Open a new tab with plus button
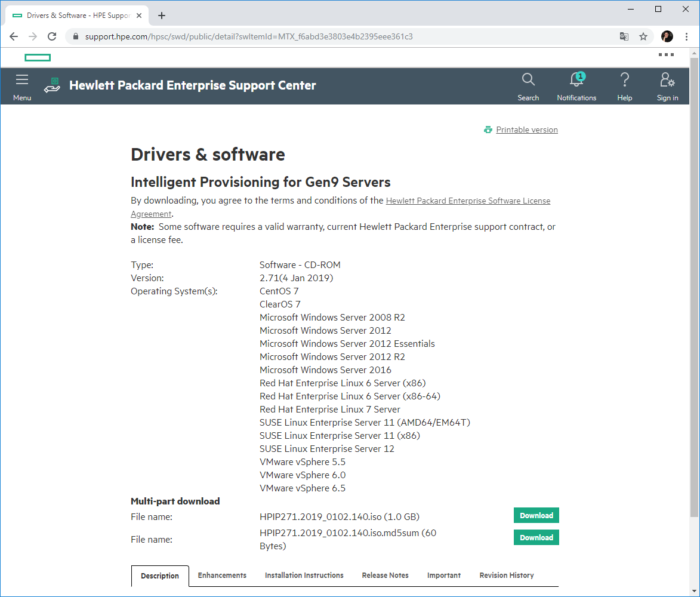This screenshot has height=597, width=700. (x=162, y=16)
